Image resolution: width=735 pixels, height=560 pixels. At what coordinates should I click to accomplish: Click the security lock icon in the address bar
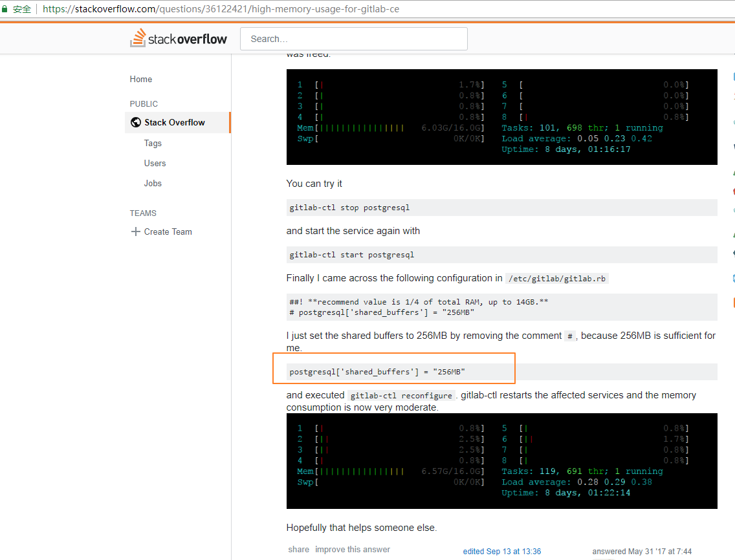(6, 9)
